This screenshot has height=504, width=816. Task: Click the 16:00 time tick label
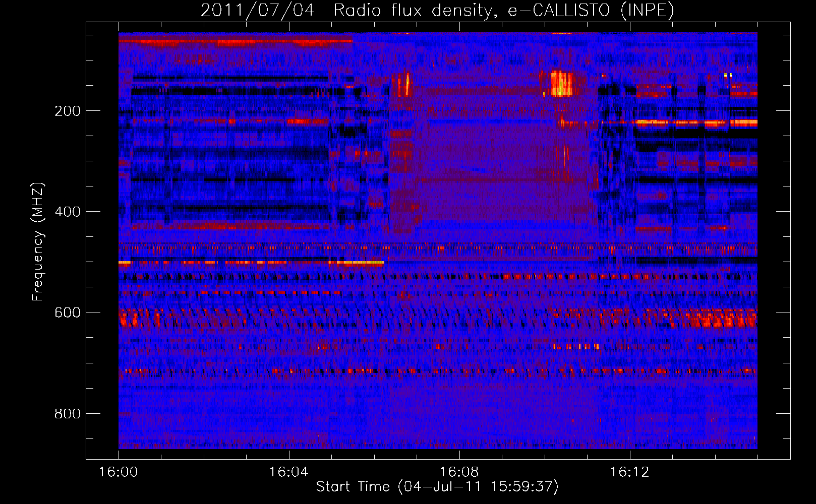119,472
